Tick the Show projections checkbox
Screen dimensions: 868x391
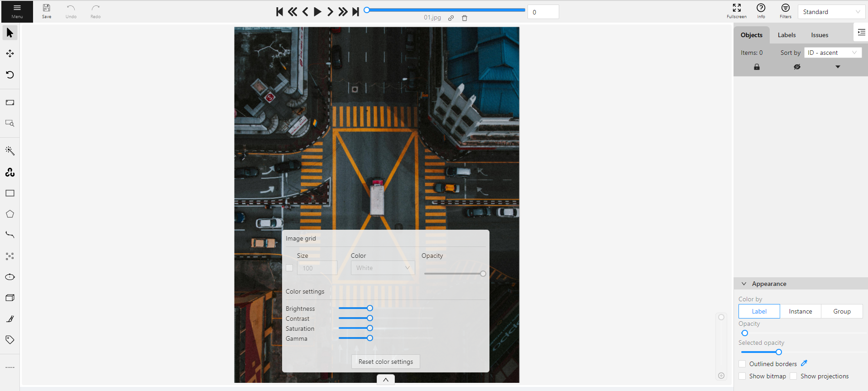pos(793,376)
